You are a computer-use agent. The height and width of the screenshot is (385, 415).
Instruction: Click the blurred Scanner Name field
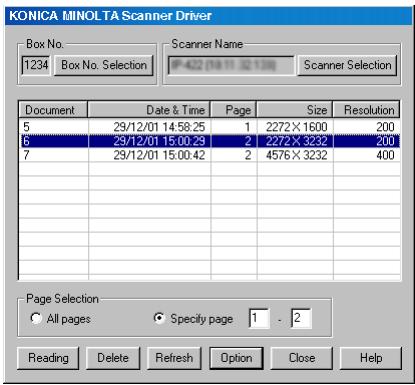(x=231, y=66)
